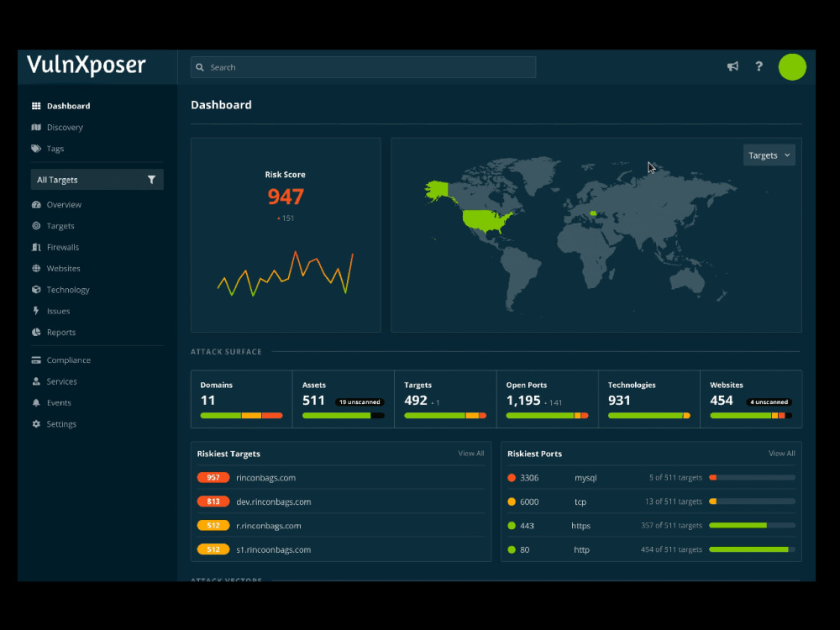Screen dimensions: 840x630
Task: Open Events in the sidebar
Action: tap(59, 403)
